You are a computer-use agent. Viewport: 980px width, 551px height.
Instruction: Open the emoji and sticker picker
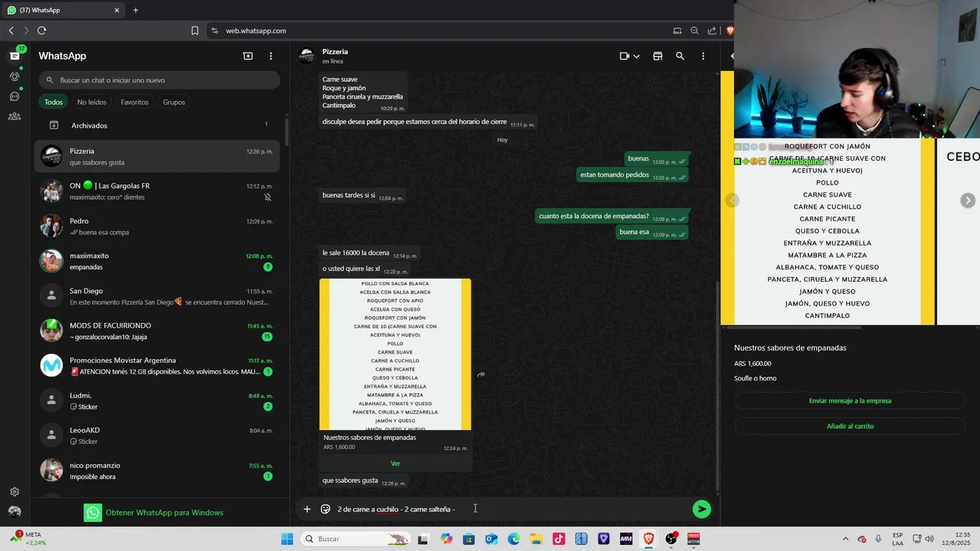coord(325,509)
